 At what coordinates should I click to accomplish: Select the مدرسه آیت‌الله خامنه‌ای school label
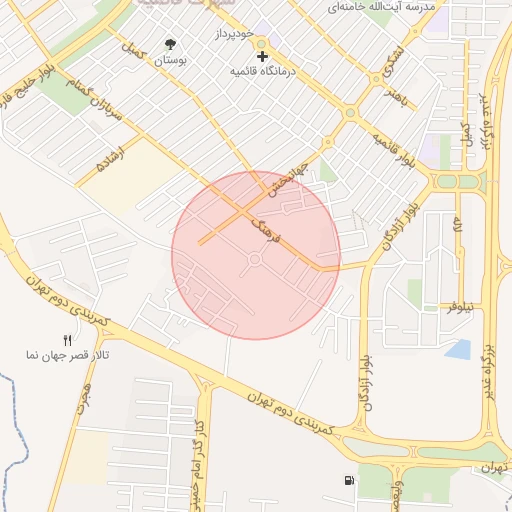[x=381, y=7]
